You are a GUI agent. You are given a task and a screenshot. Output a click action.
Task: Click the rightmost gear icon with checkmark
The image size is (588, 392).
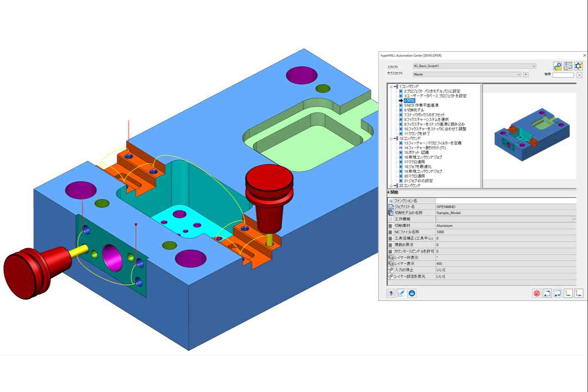(578, 66)
